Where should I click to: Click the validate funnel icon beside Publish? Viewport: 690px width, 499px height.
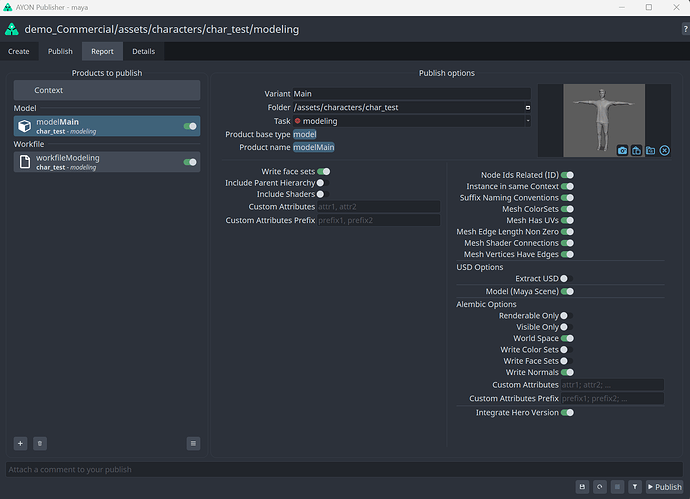point(635,487)
